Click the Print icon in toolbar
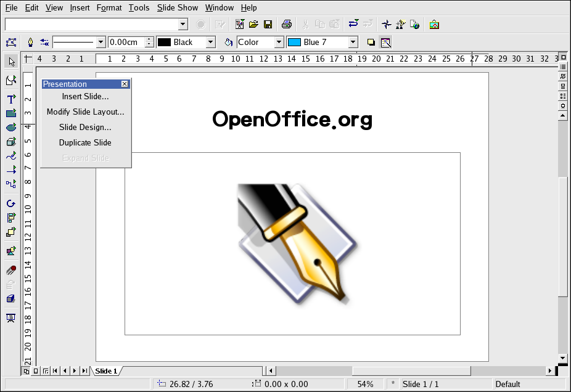The height and width of the screenshot is (392, 571). pyautogui.click(x=287, y=25)
